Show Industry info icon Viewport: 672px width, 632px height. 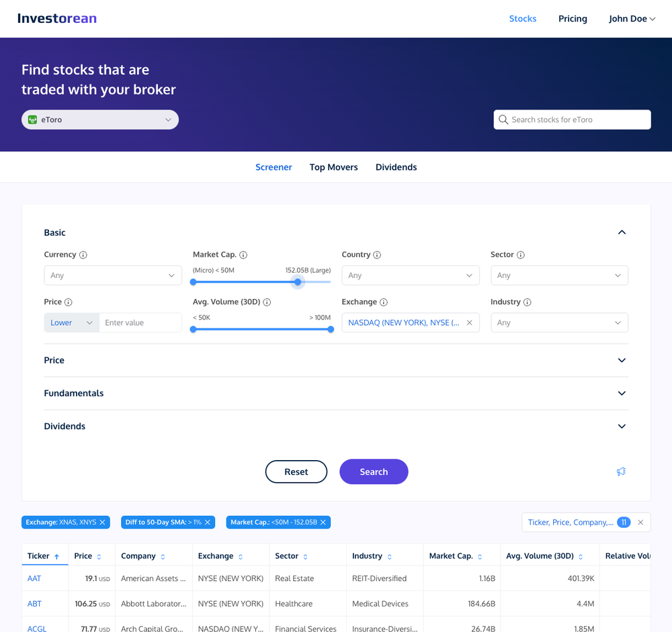coord(527,302)
